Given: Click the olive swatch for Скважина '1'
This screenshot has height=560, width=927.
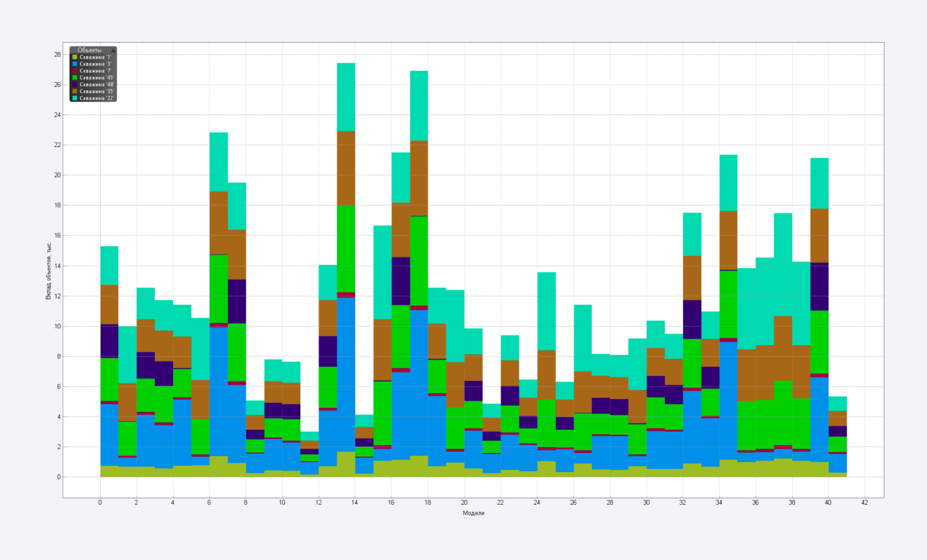Looking at the screenshot, I should [x=75, y=57].
